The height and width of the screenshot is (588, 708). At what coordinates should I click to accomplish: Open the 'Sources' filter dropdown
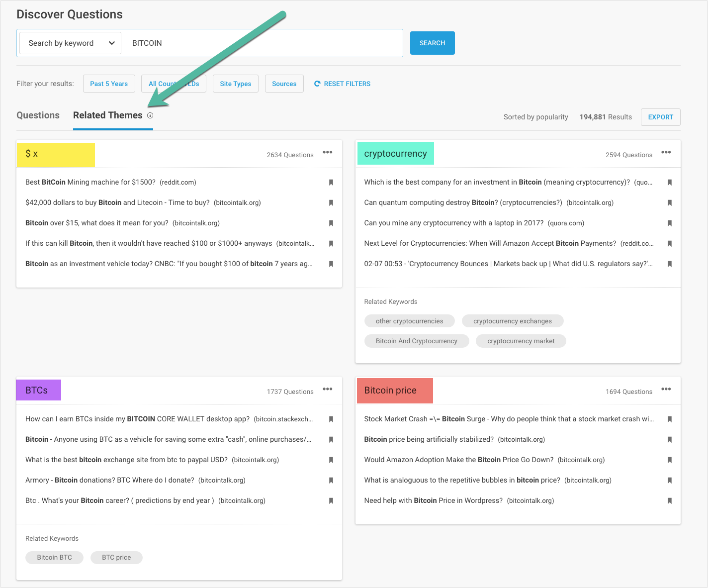pyautogui.click(x=284, y=84)
